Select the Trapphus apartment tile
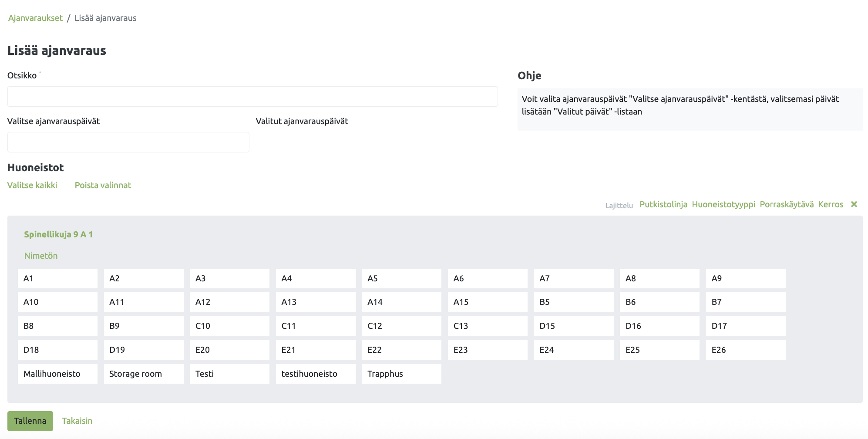Screen dimensions: 868x439 pos(401,374)
